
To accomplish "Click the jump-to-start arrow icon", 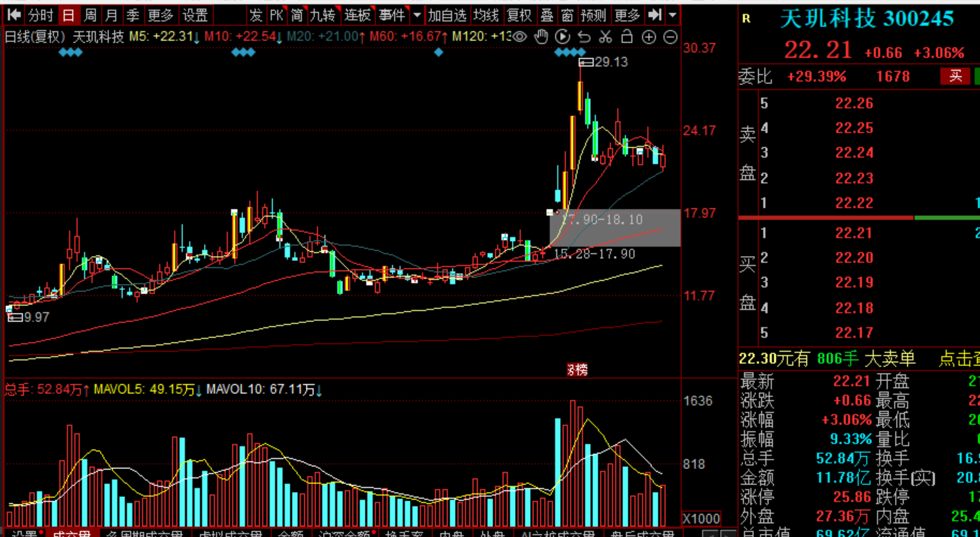I will click(14, 15).
